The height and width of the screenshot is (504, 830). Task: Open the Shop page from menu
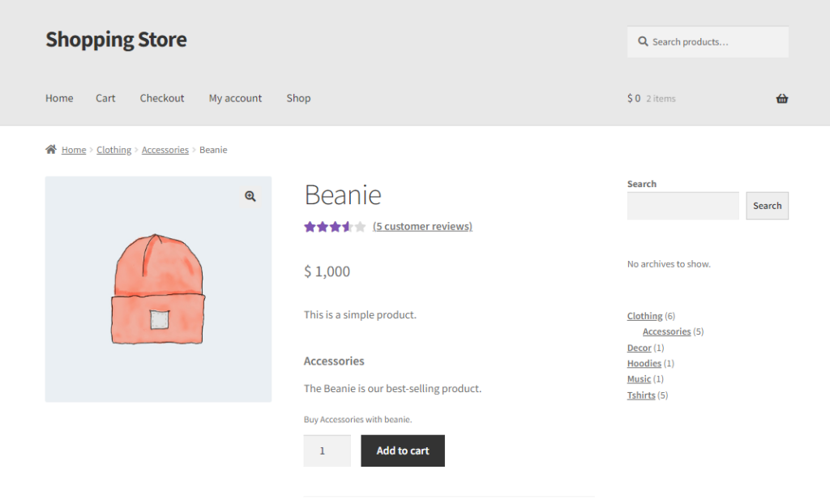point(298,98)
